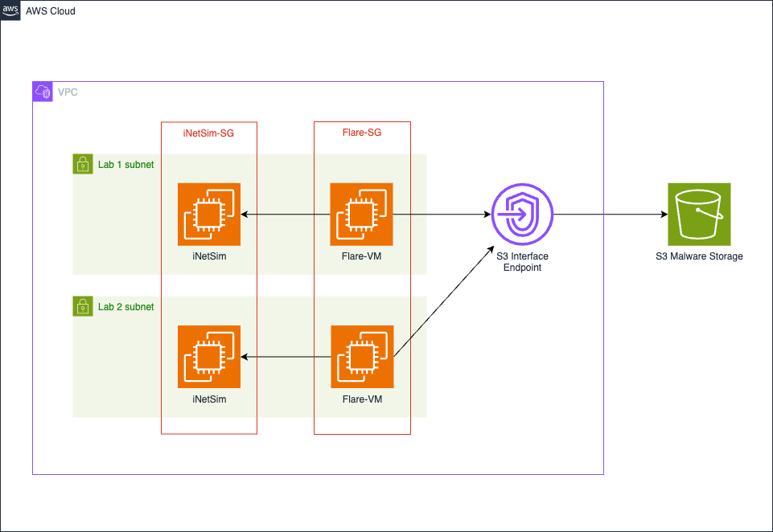The image size is (773, 532).
Task: Click the S3 Interface Endpoint shield icon
Action: click(522, 215)
